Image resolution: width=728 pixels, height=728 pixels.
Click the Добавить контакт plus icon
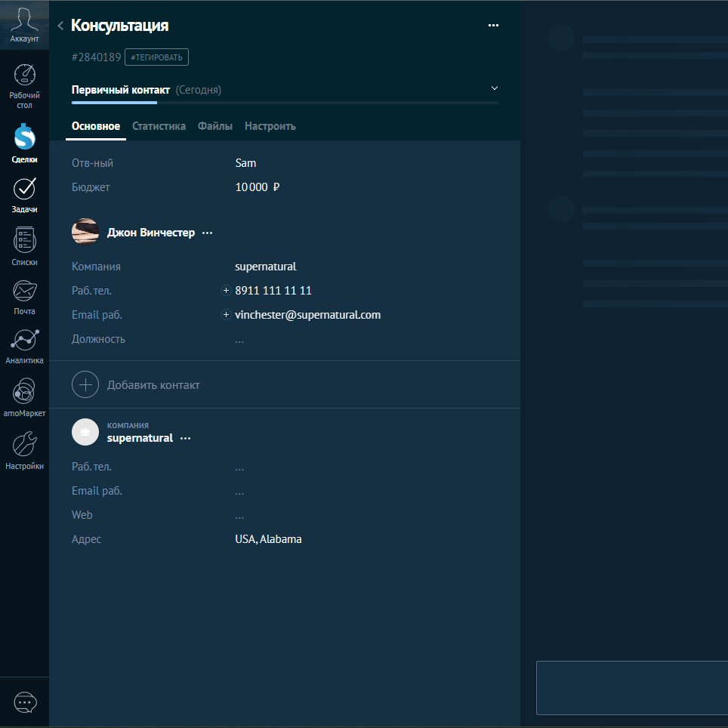click(x=85, y=384)
